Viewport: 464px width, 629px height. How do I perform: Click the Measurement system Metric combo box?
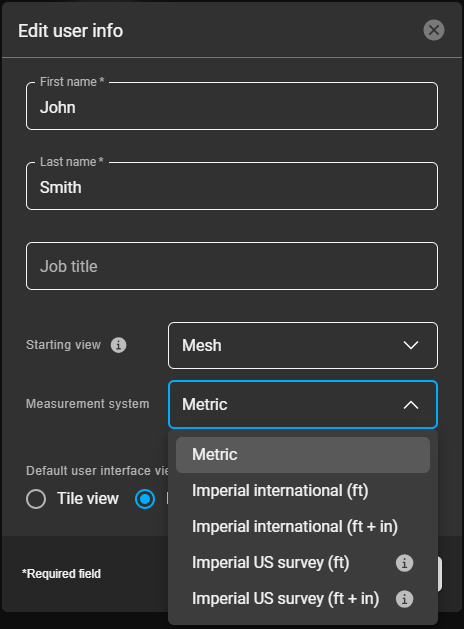(303, 404)
